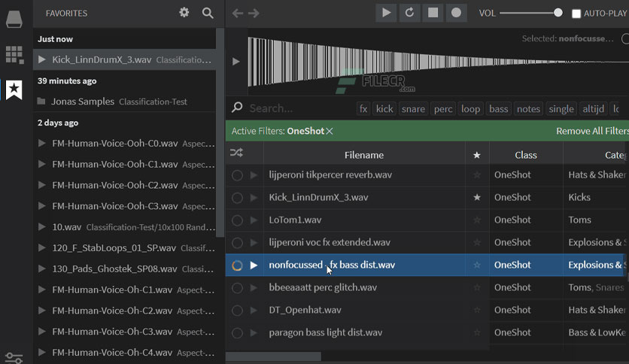Go forward with the right arrow

click(254, 14)
